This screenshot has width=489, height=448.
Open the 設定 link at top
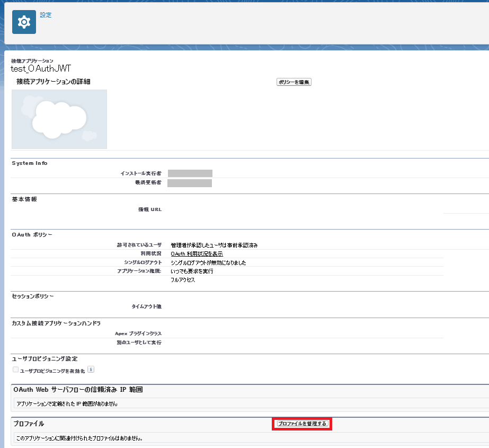(46, 15)
